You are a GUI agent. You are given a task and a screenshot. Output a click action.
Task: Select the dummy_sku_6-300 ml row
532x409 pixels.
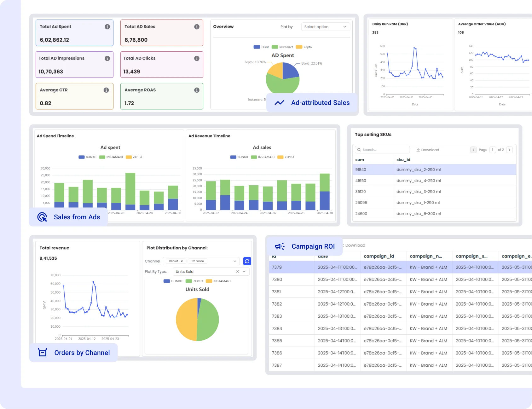coord(434,214)
